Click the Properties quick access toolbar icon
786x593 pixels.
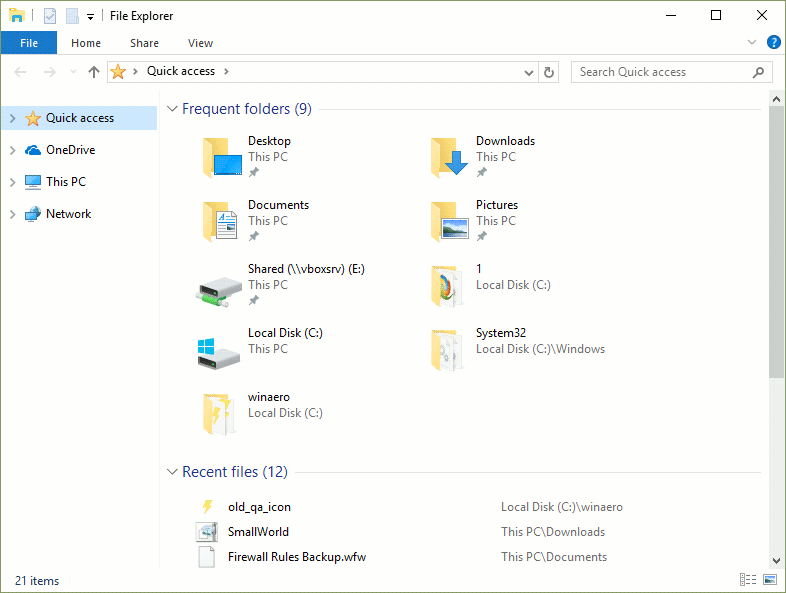pyautogui.click(x=50, y=16)
